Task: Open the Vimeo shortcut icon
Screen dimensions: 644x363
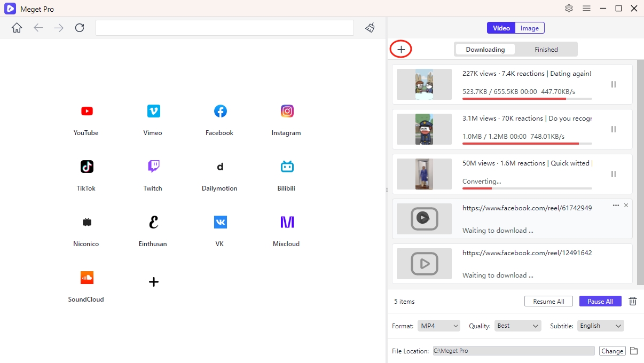Action: click(154, 111)
